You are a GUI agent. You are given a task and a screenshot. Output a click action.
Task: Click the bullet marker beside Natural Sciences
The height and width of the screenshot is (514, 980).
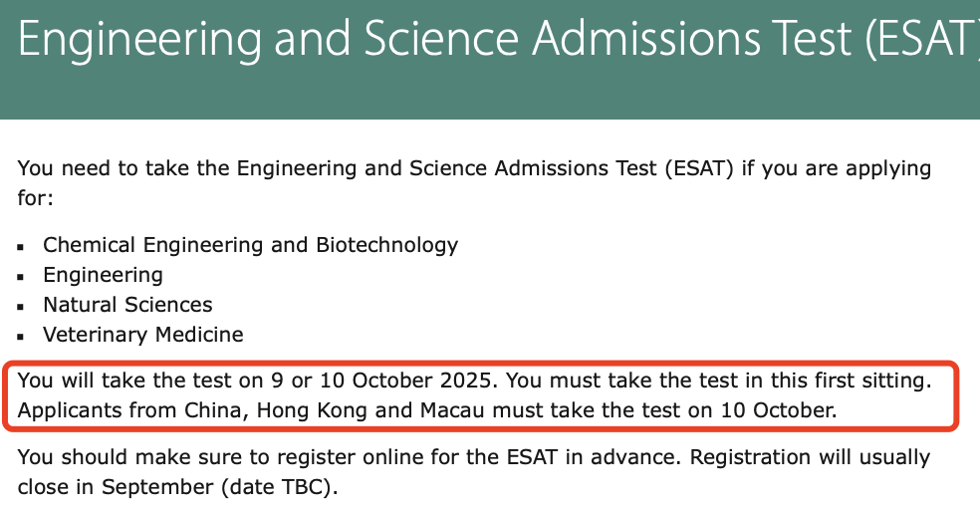(x=21, y=307)
